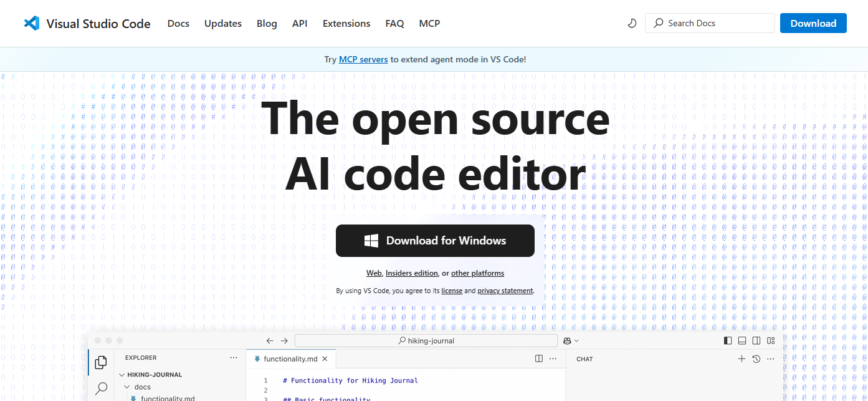Click the markdown file icon on the functionality.md tab
Image resolution: width=868 pixels, height=401 pixels.
click(257, 359)
